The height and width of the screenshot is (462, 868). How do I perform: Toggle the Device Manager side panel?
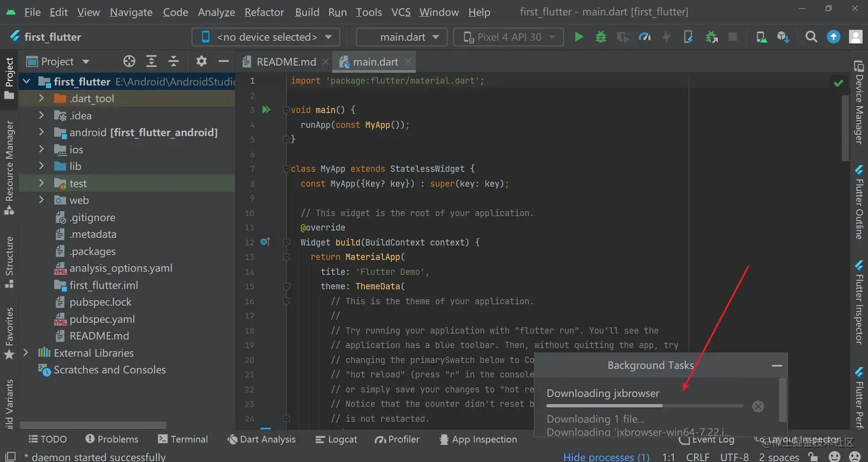[859, 102]
